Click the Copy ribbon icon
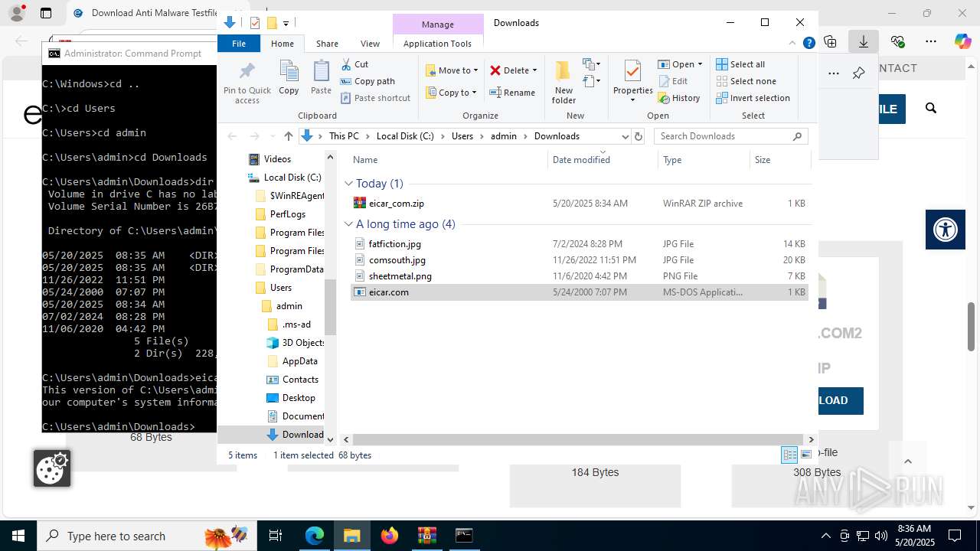 click(289, 78)
